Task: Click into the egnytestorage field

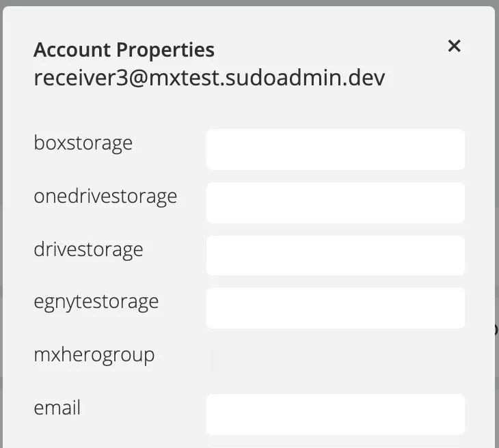Action: 335,308
